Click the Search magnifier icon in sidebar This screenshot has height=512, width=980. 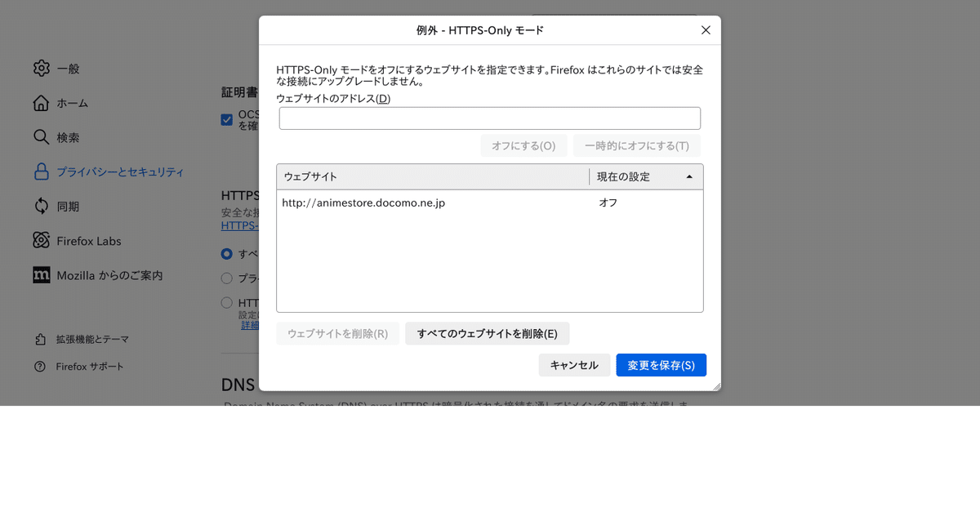(x=42, y=137)
